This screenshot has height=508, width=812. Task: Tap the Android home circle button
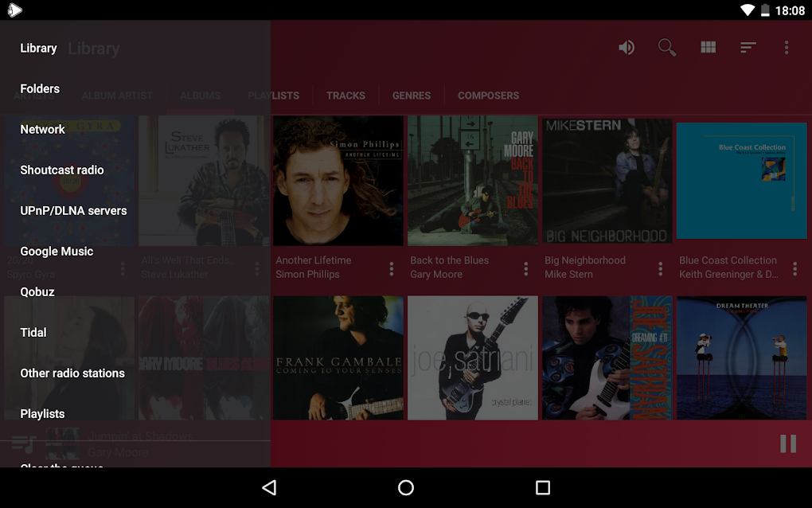coord(405,487)
